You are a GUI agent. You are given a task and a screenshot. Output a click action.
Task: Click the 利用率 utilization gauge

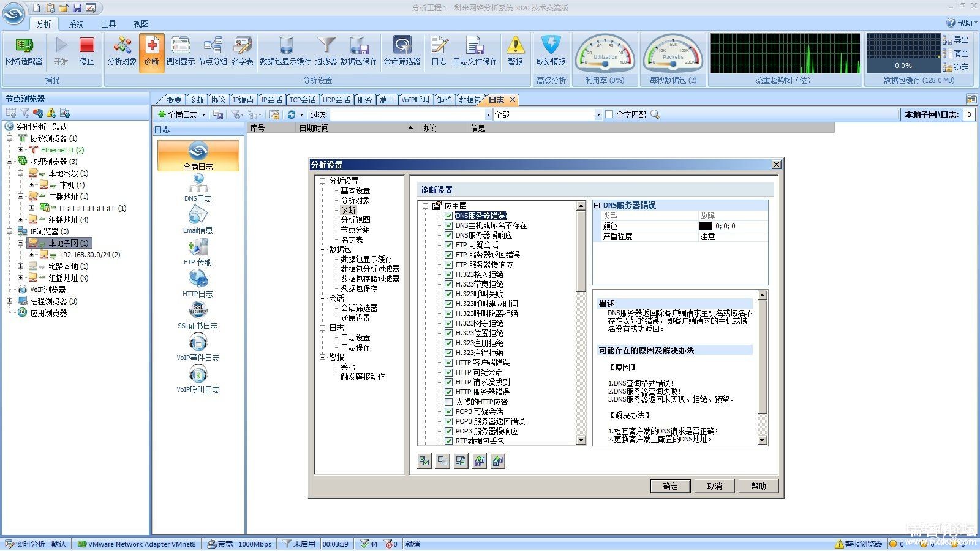click(605, 54)
